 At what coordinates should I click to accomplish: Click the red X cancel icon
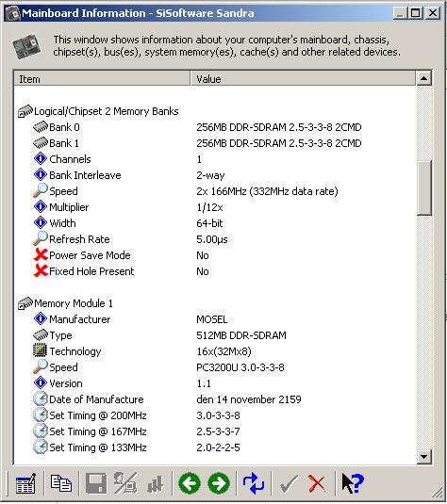click(x=316, y=483)
